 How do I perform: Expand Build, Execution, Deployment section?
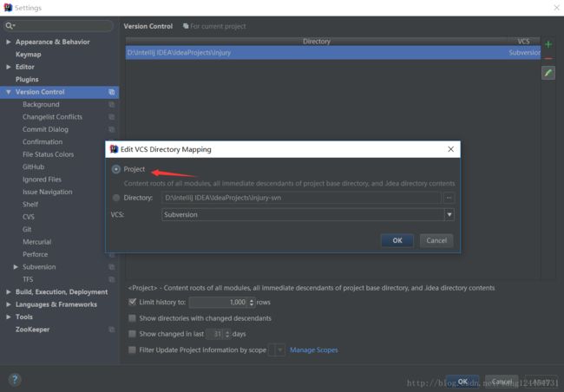[x=9, y=292]
